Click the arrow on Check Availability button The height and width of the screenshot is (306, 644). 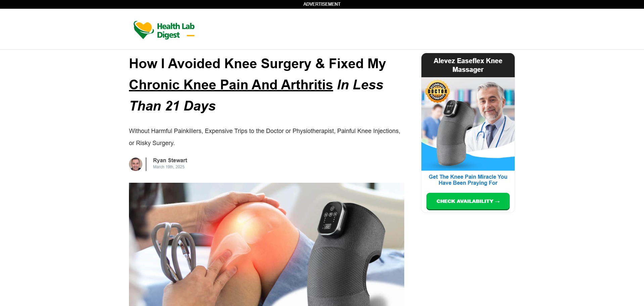coord(497,202)
